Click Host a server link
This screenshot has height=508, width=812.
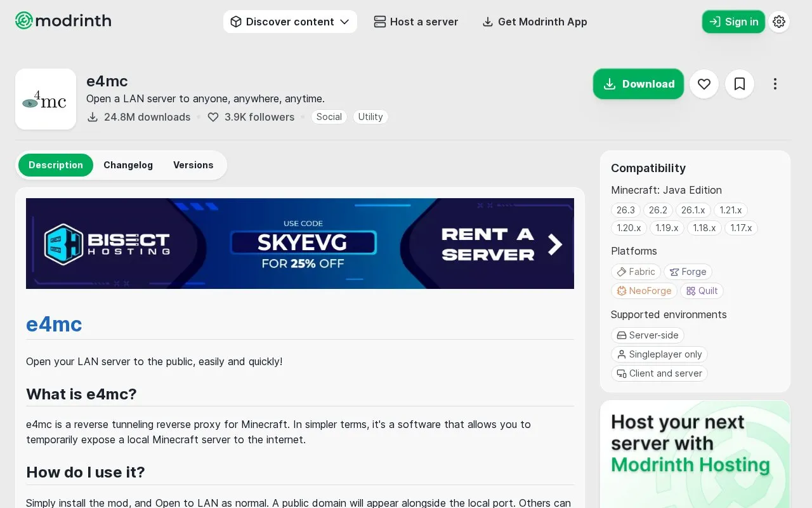[416, 22]
